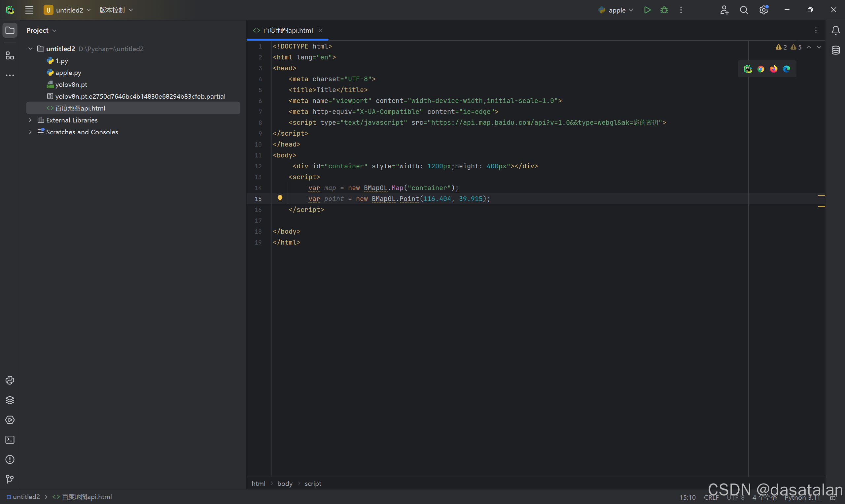This screenshot has width=845, height=504.
Task: Open the Python Console tool window
Action: click(10, 380)
